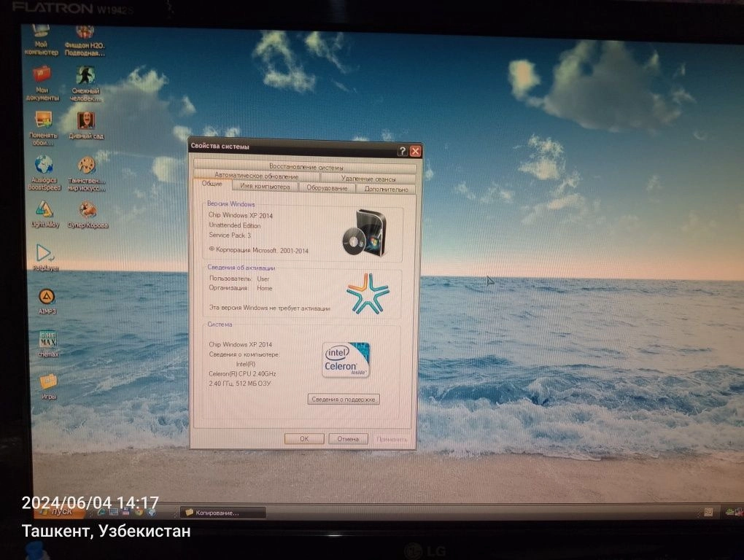Select the My Documents desktop icon
The width and height of the screenshot is (744, 560).
[42, 83]
